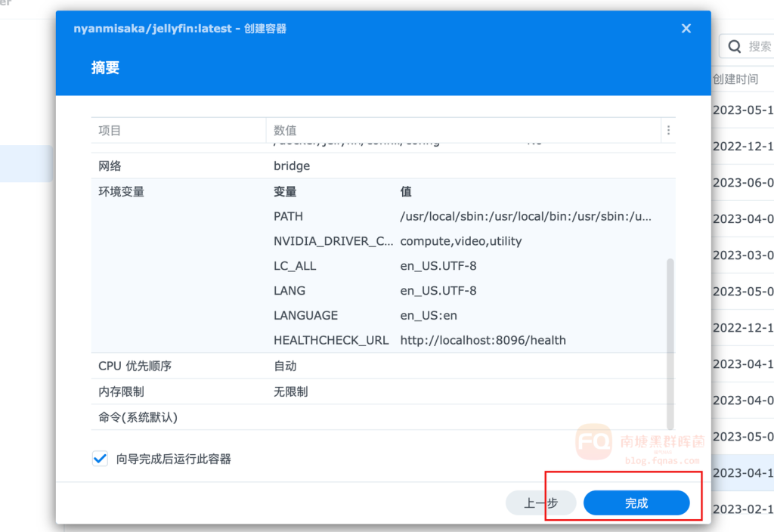Click the PATH variable entry

pyautogui.click(x=288, y=217)
